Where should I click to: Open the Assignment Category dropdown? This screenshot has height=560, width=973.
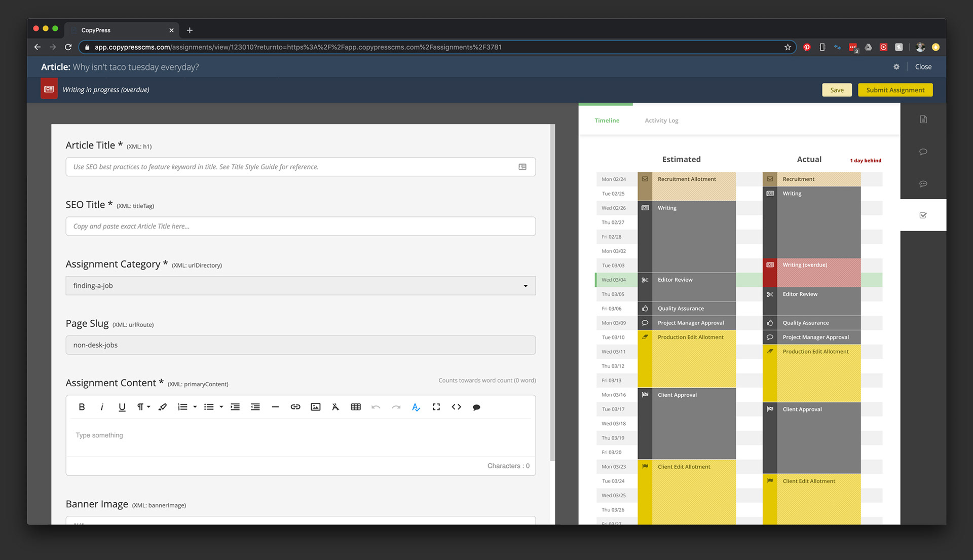(300, 286)
